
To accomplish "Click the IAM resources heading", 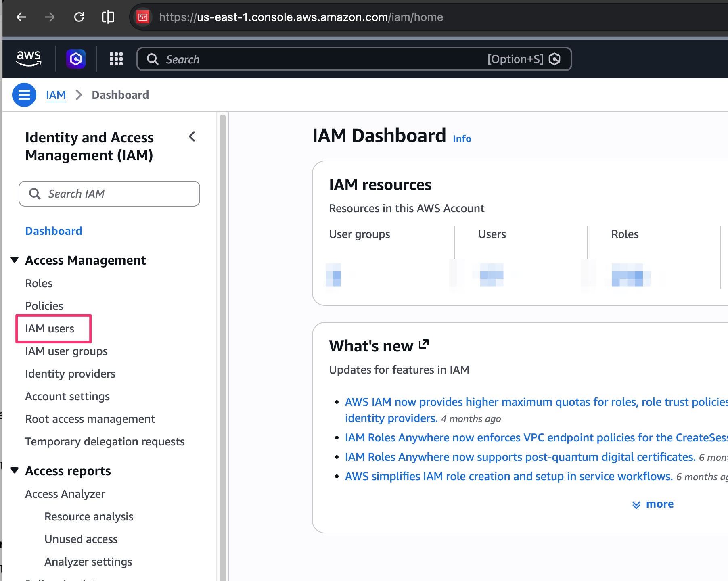I will pos(380,184).
